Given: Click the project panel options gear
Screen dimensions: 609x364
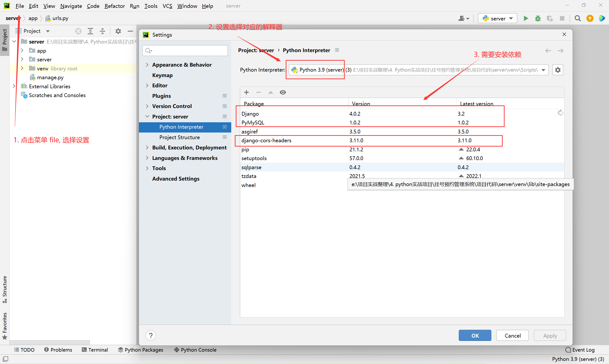Looking at the screenshot, I should (x=118, y=31).
